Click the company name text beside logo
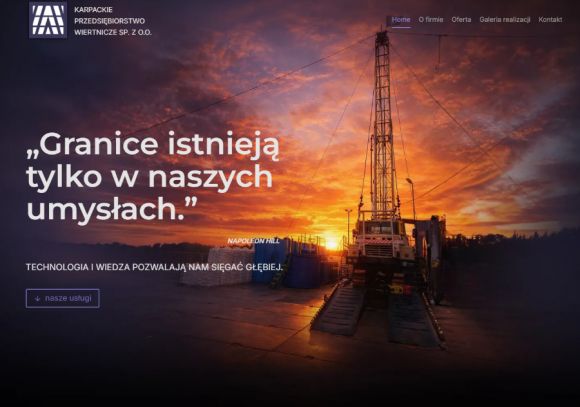Screen dimensions: 580x407 click(113, 21)
